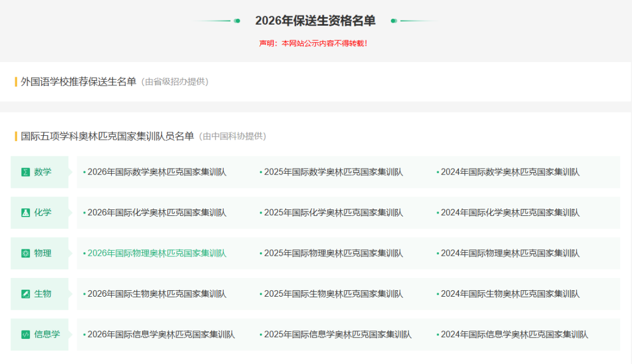Open 2026年国际物理奥林匹克国家集训队 link

tap(157, 253)
